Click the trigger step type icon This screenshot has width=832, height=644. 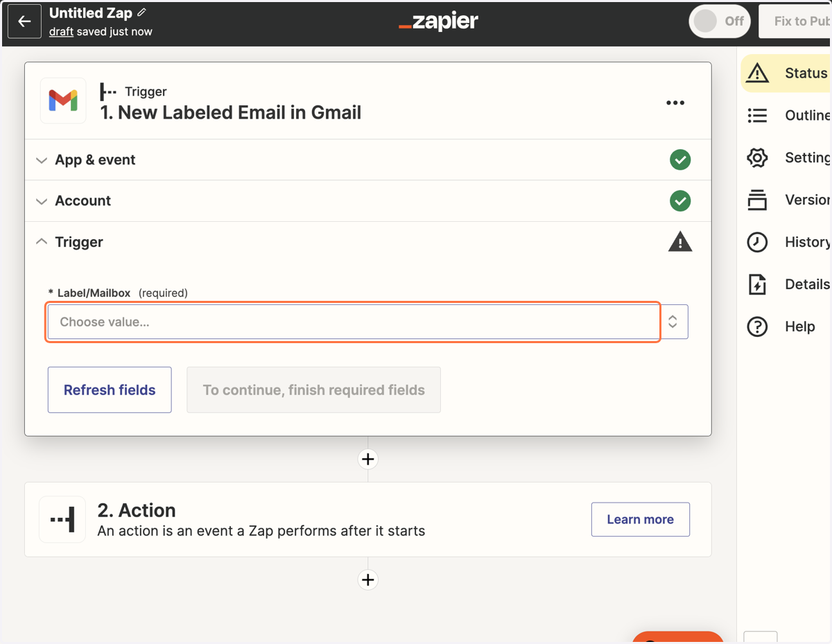pos(108,91)
